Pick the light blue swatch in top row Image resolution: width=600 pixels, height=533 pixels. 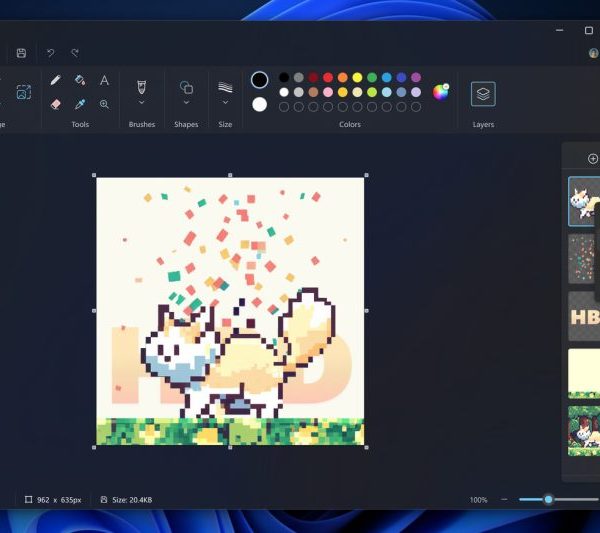point(386,78)
